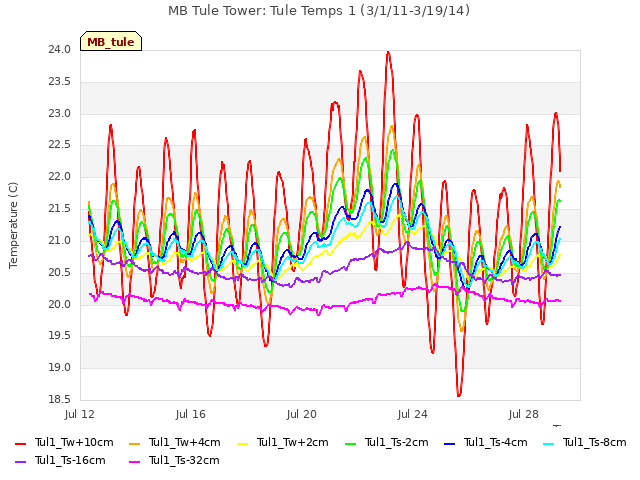
Task: Select the Tul1_Ts-4cm legend label
Action: click(496, 442)
